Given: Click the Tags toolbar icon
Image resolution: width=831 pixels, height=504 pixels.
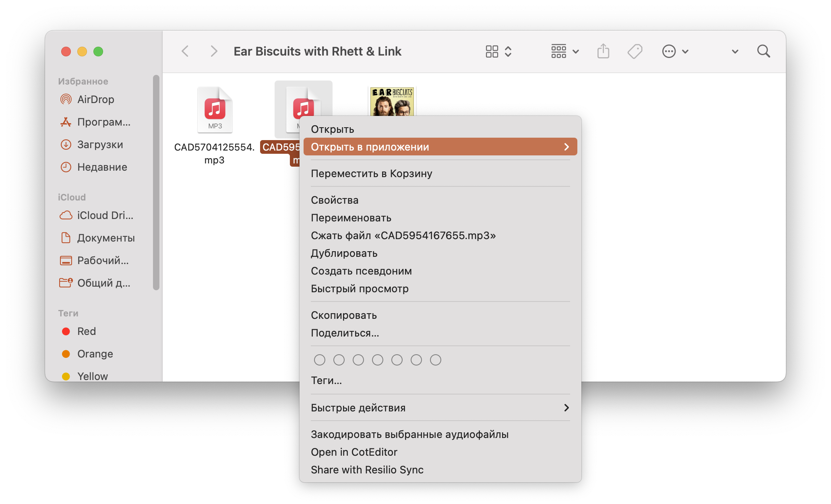Looking at the screenshot, I should point(635,52).
